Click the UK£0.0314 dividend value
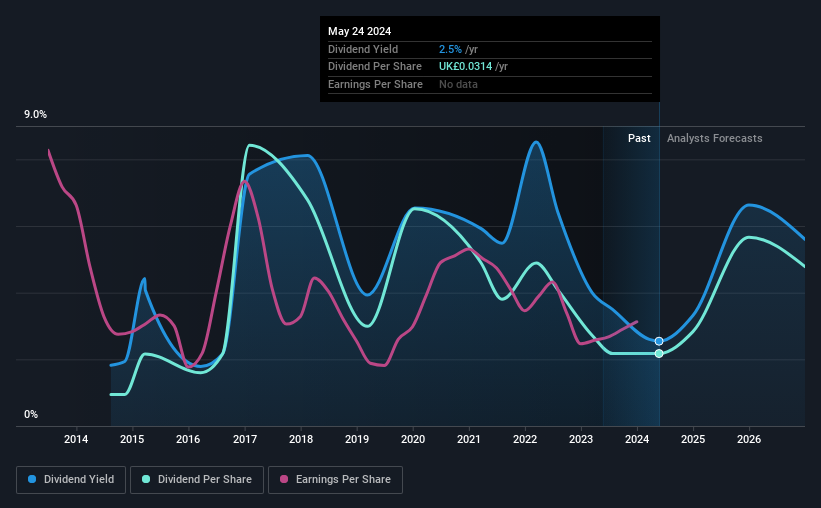 coord(465,67)
